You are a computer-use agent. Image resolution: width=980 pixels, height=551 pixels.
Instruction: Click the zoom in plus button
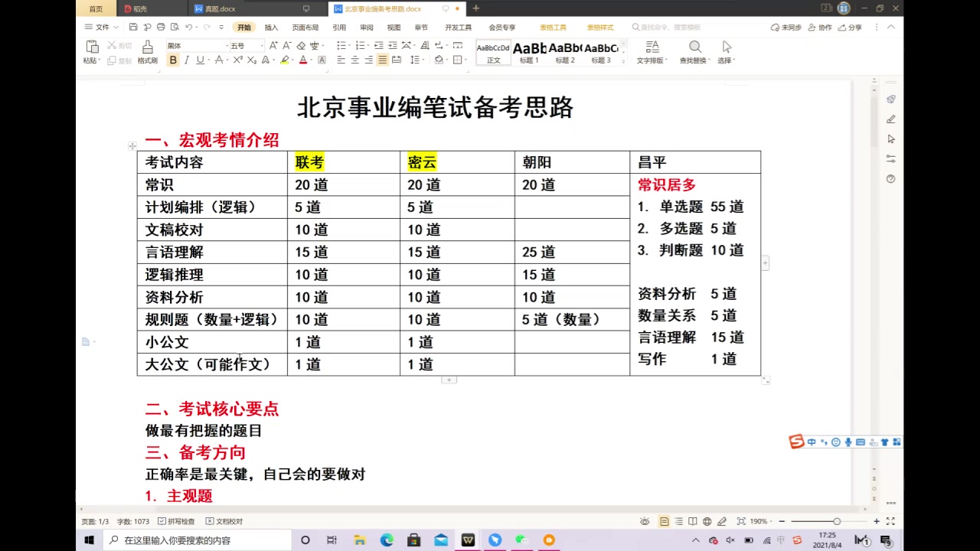click(876, 521)
